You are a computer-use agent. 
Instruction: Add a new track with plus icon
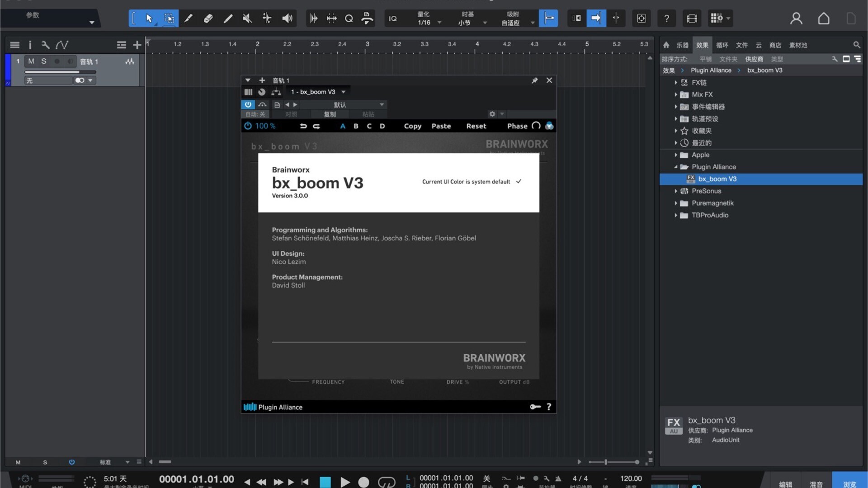(x=137, y=45)
